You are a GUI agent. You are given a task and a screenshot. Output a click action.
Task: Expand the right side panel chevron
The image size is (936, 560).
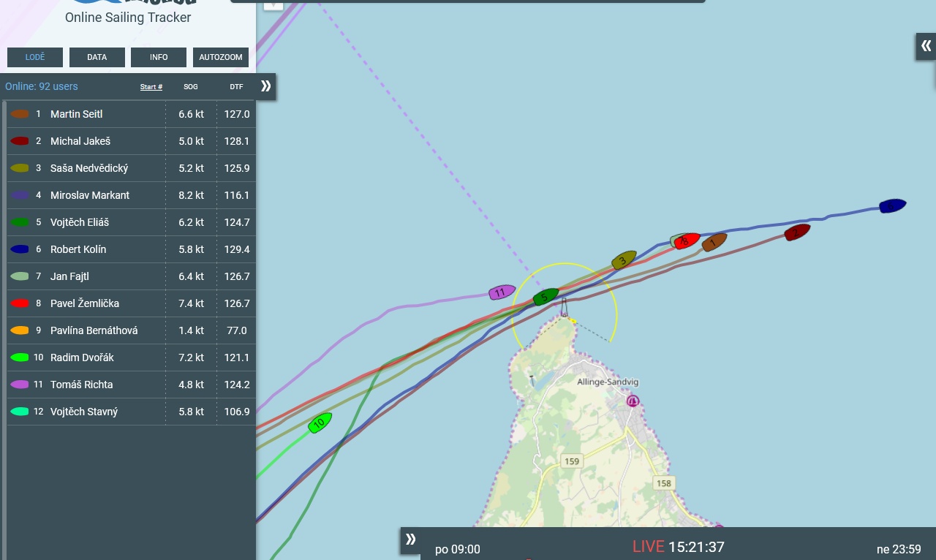click(x=926, y=46)
